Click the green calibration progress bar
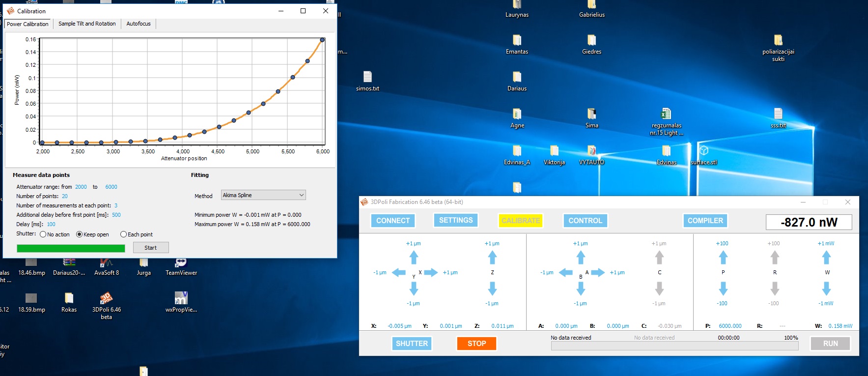This screenshot has width=868, height=376. [71, 248]
